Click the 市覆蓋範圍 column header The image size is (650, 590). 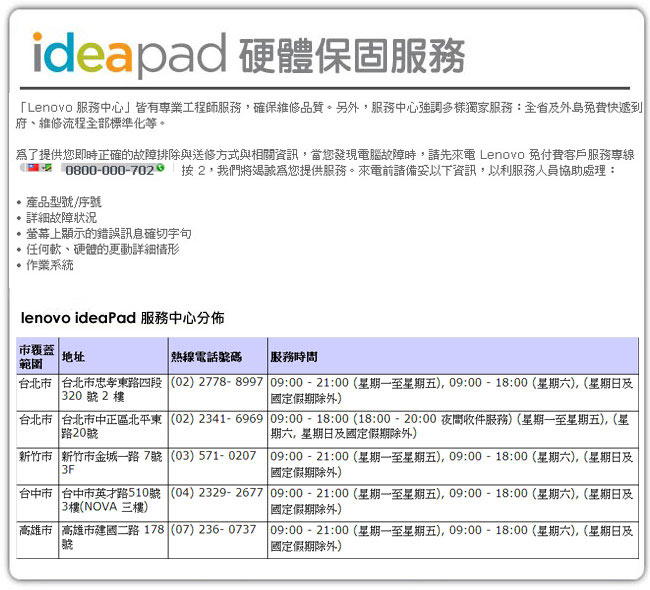pos(37,357)
